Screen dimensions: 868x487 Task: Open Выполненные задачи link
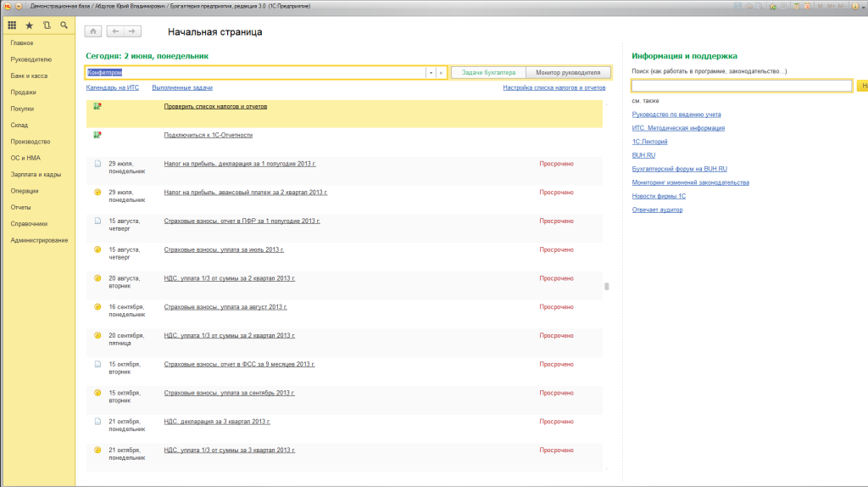tap(182, 87)
